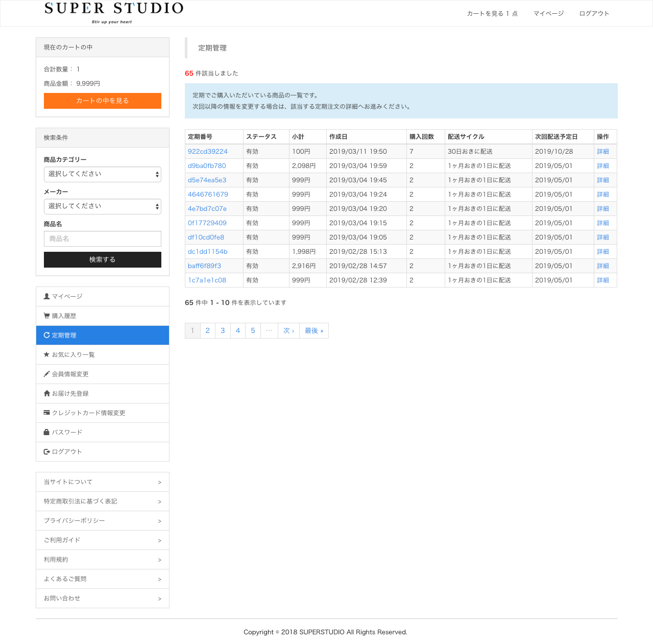Click the 次 › next page button
653x644 pixels.
[x=289, y=330]
